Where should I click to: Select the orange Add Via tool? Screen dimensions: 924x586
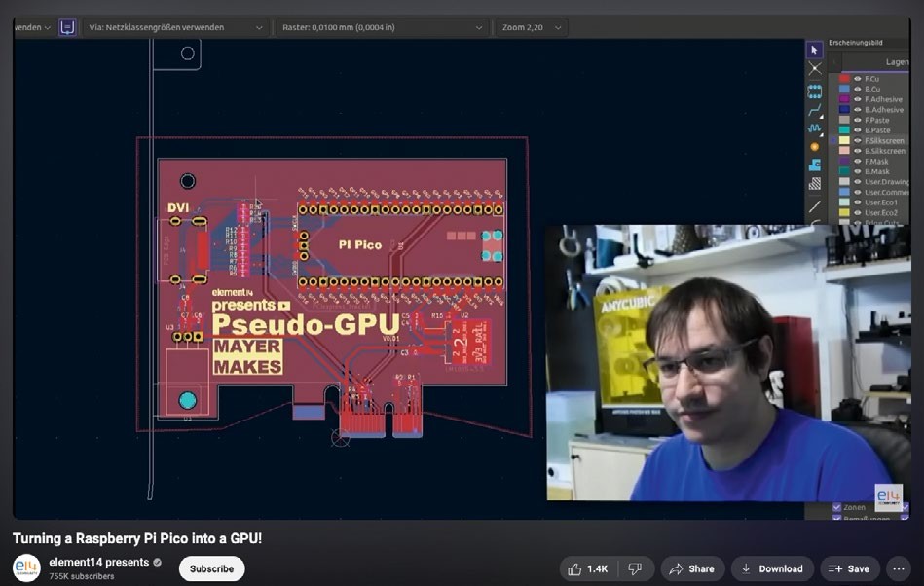coord(814,147)
